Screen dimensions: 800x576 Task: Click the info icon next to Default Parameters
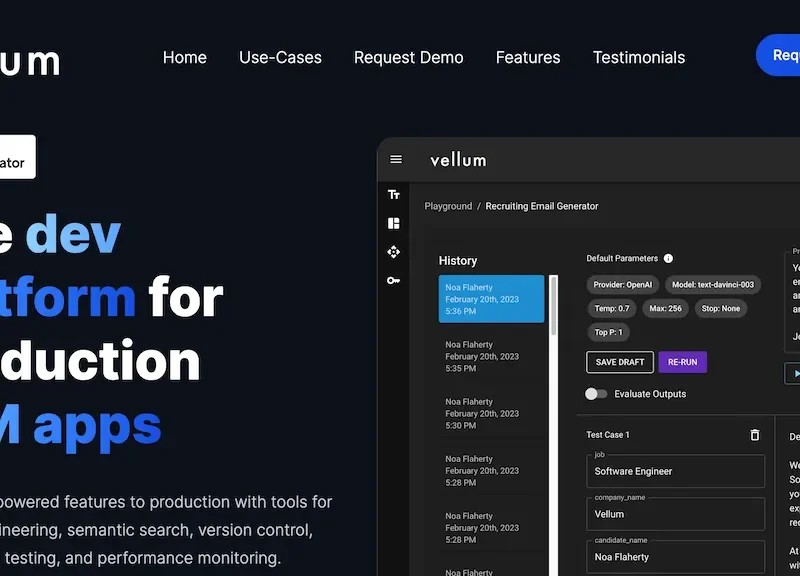pos(668,259)
